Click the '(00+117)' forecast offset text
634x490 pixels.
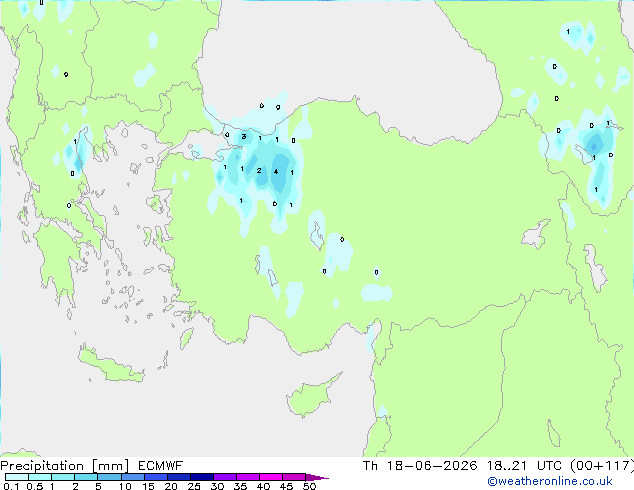pyautogui.click(x=602, y=466)
